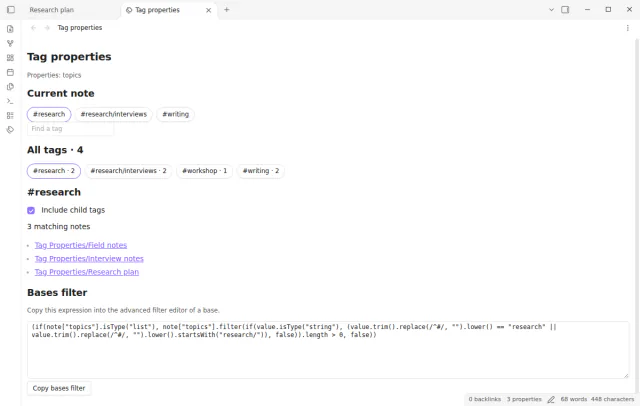Screen dimensions: 640x406
Task: Select '#writing · 2' tag chip
Action: pos(261,171)
